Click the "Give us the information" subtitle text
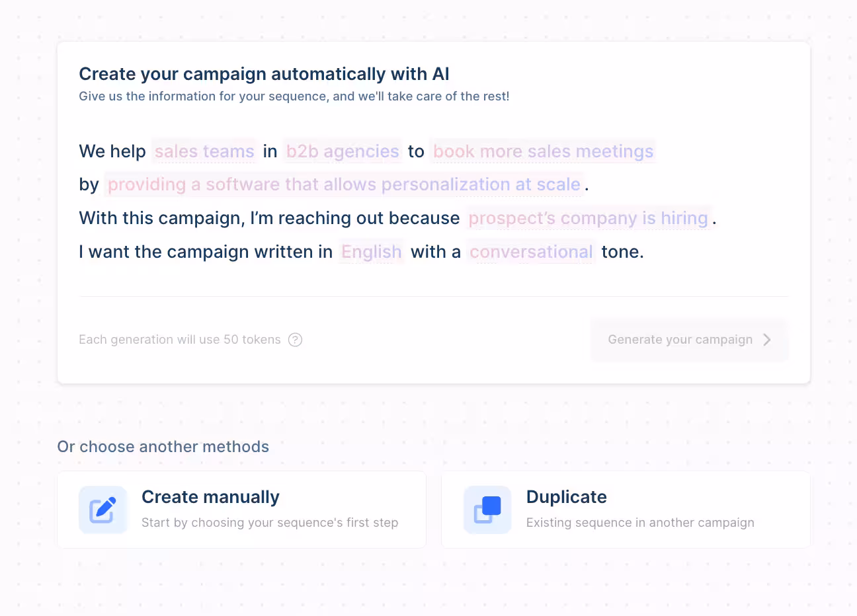Viewport: 857px width, 616px height. (294, 96)
